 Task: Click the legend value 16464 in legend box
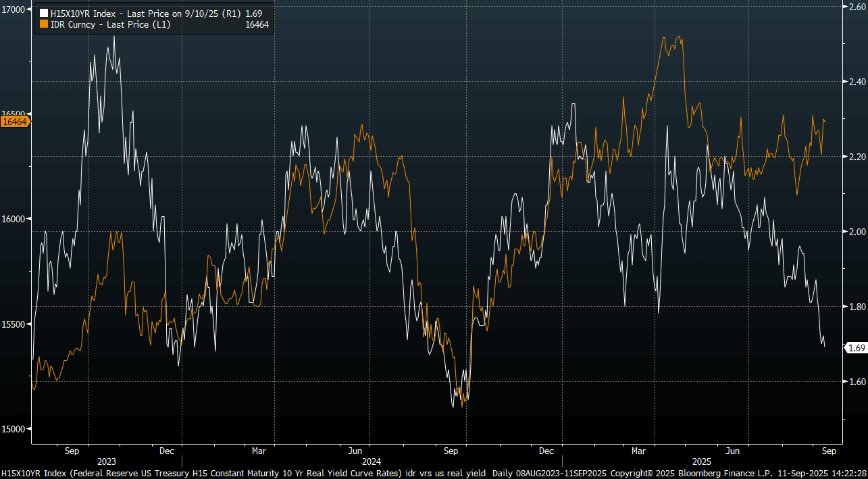point(256,24)
